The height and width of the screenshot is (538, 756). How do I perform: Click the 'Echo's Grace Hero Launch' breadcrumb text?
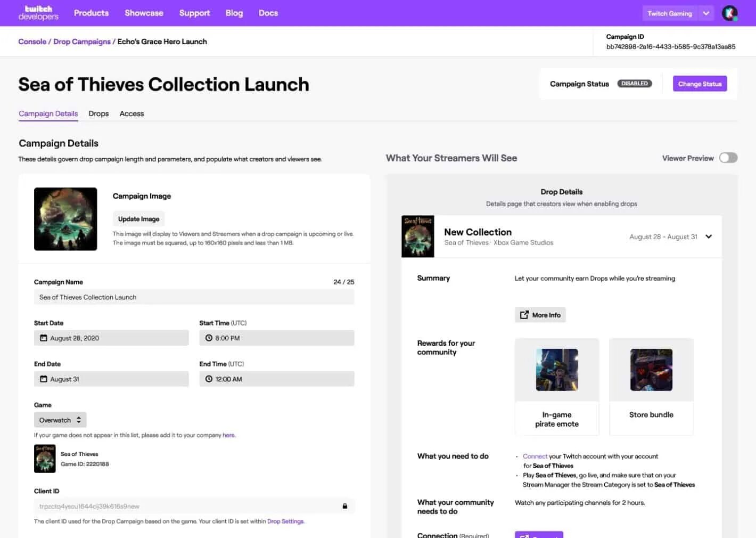tap(162, 42)
